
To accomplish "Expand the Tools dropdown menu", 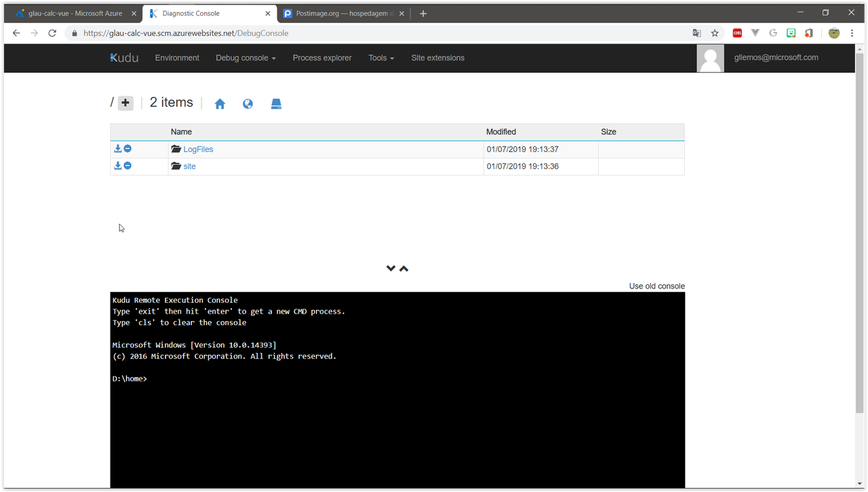I will click(x=381, y=58).
